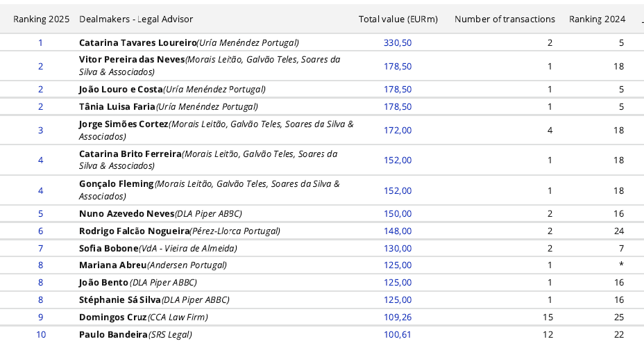Click Nuno Azevedo Neves name

127,214
